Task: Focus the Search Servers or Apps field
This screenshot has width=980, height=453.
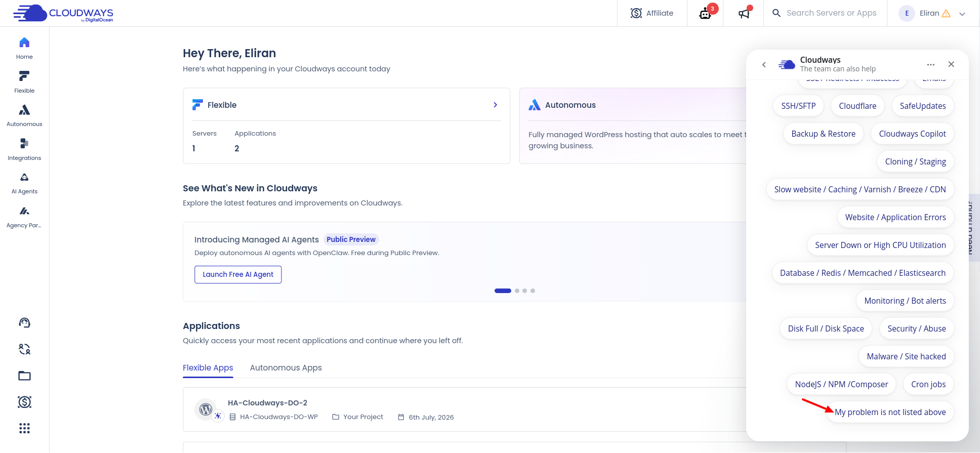Action: (x=832, y=13)
